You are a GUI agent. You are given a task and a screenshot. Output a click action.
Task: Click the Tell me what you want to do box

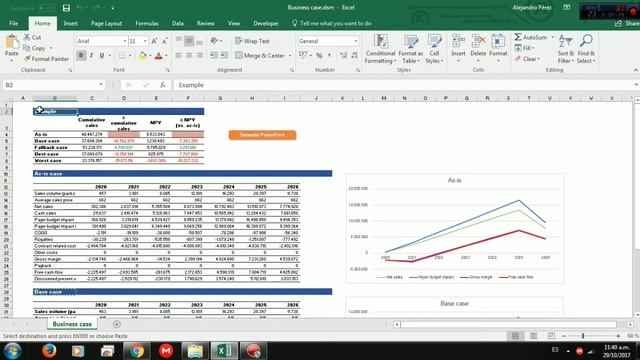(x=331, y=23)
